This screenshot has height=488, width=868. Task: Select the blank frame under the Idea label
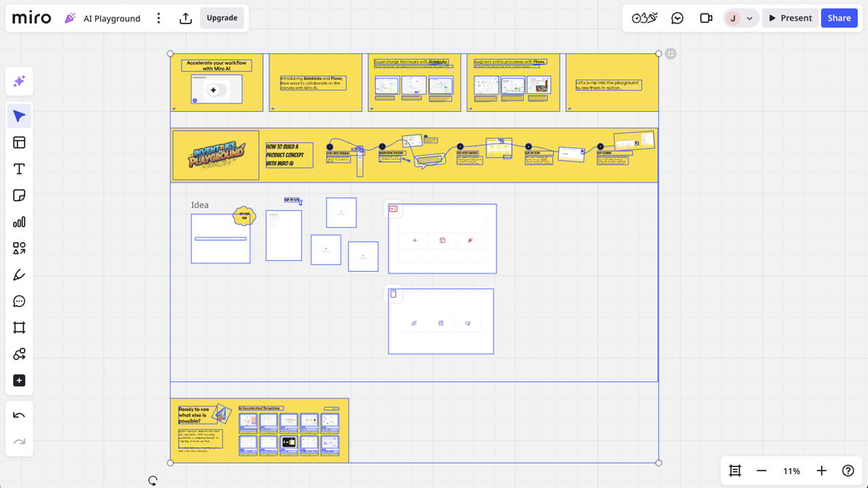point(220,239)
